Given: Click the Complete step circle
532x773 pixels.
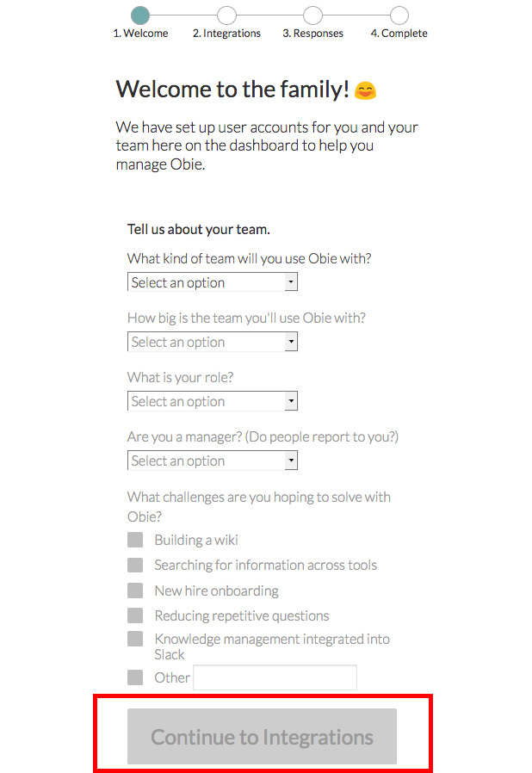Looking at the screenshot, I should click(x=399, y=15).
